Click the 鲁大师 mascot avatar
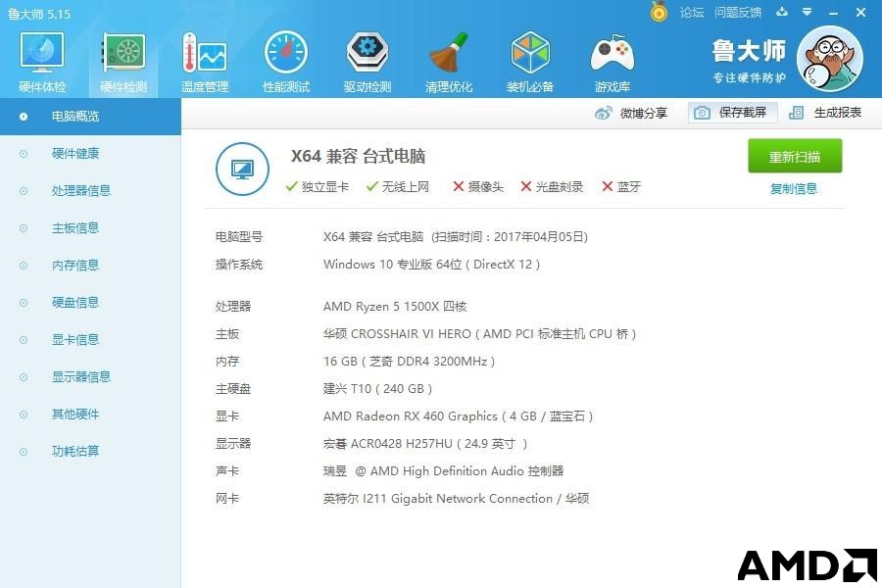Viewport: 882px width, 588px height. [x=830, y=59]
